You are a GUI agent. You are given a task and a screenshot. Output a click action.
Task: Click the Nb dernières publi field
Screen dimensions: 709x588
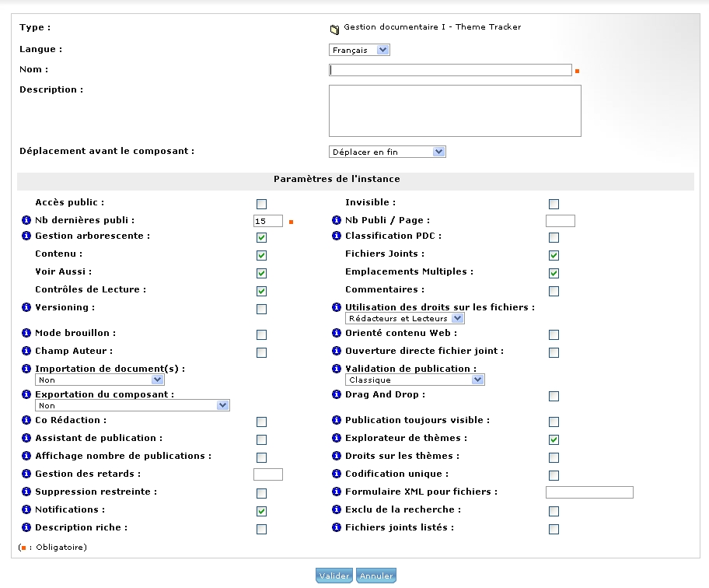pos(268,221)
